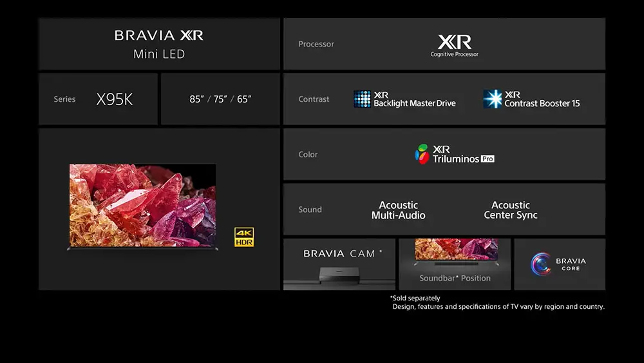The width and height of the screenshot is (644, 363).
Task: Click the BRAVIA CORE swirl icon
Action: (x=541, y=264)
